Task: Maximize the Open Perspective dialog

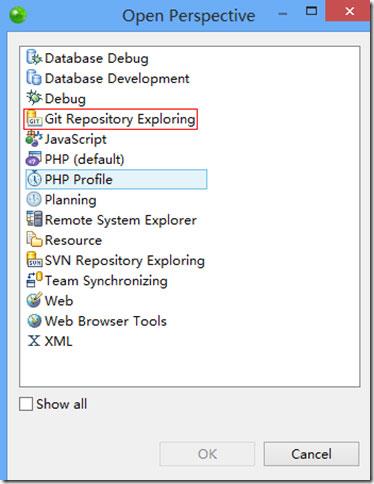Action: point(311,11)
